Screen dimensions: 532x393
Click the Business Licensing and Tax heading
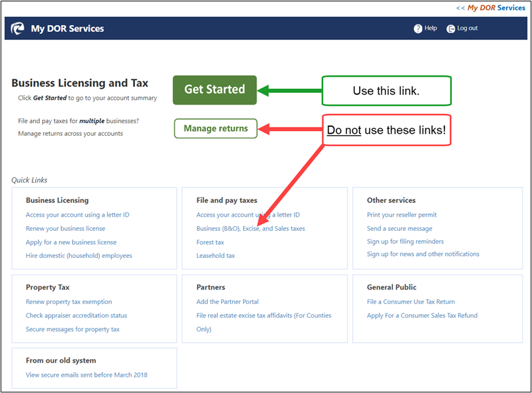point(80,83)
